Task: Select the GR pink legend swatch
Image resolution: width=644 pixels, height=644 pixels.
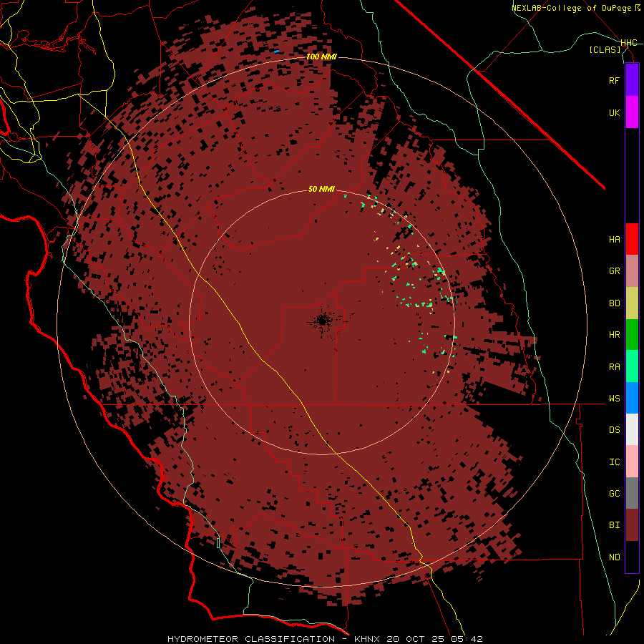Action: [x=632, y=271]
